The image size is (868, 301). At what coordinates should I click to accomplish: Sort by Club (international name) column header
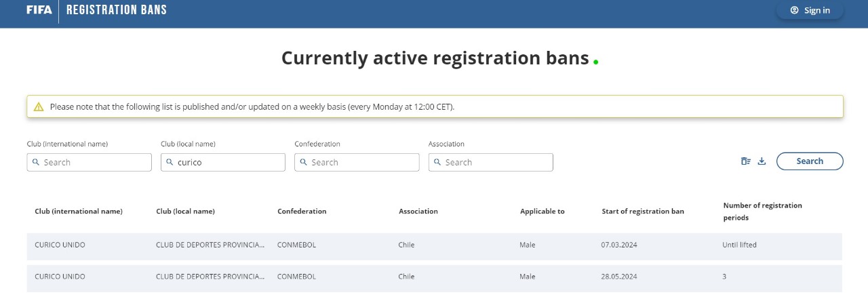tap(79, 212)
